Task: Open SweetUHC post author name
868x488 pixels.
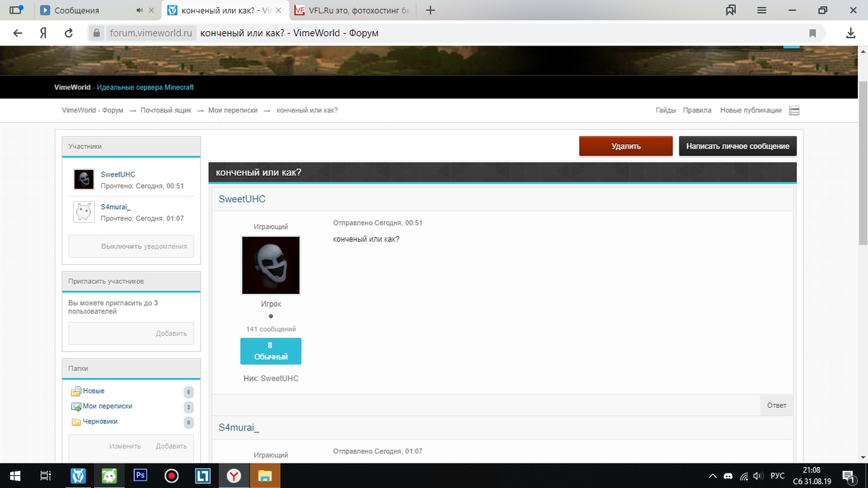Action: (x=242, y=199)
